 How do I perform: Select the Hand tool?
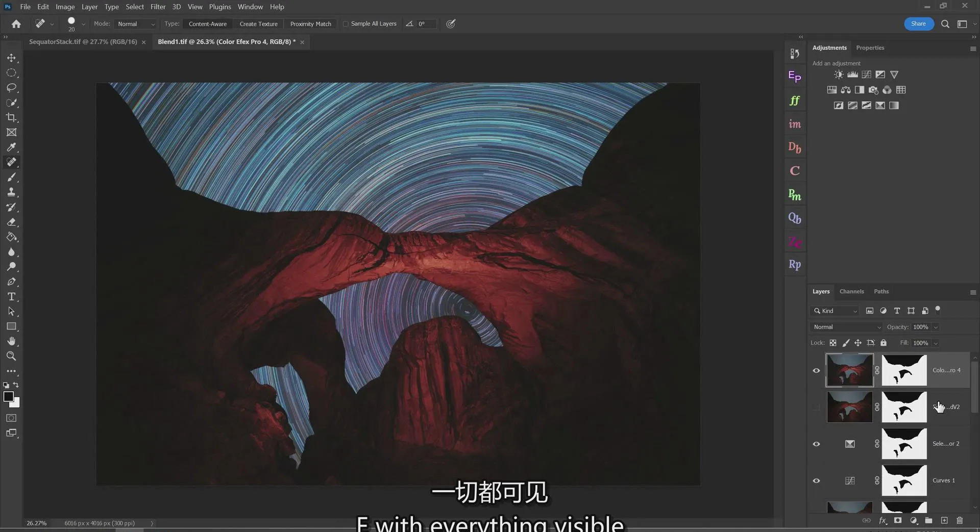11,341
